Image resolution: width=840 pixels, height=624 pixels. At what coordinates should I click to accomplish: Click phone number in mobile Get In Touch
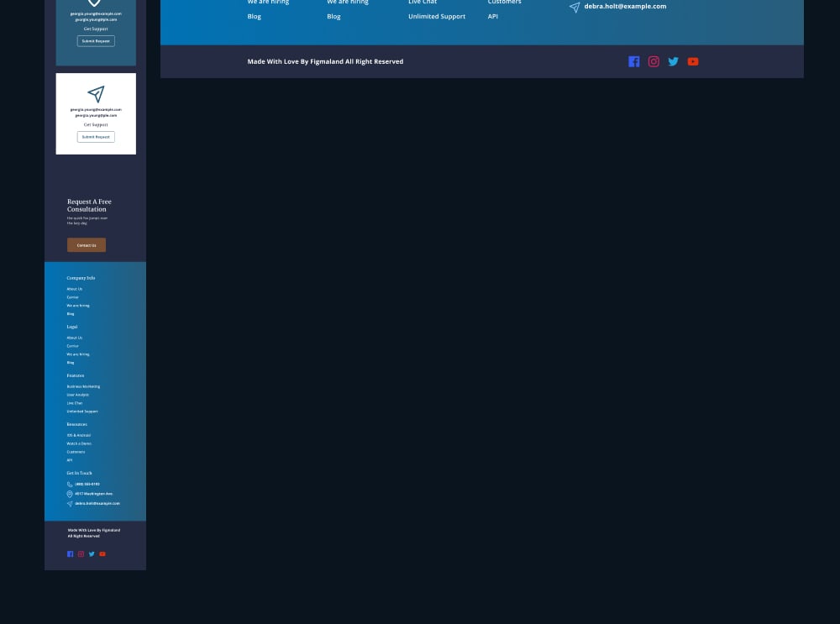(87, 485)
